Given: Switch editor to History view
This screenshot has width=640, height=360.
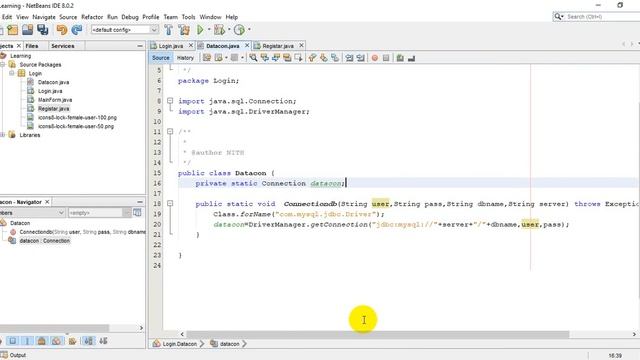Looking at the screenshot, I should (x=185, y=58).
